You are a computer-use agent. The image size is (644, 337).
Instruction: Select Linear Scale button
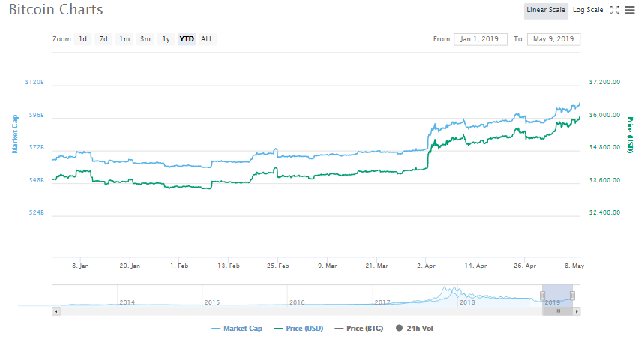pos(545,10)
